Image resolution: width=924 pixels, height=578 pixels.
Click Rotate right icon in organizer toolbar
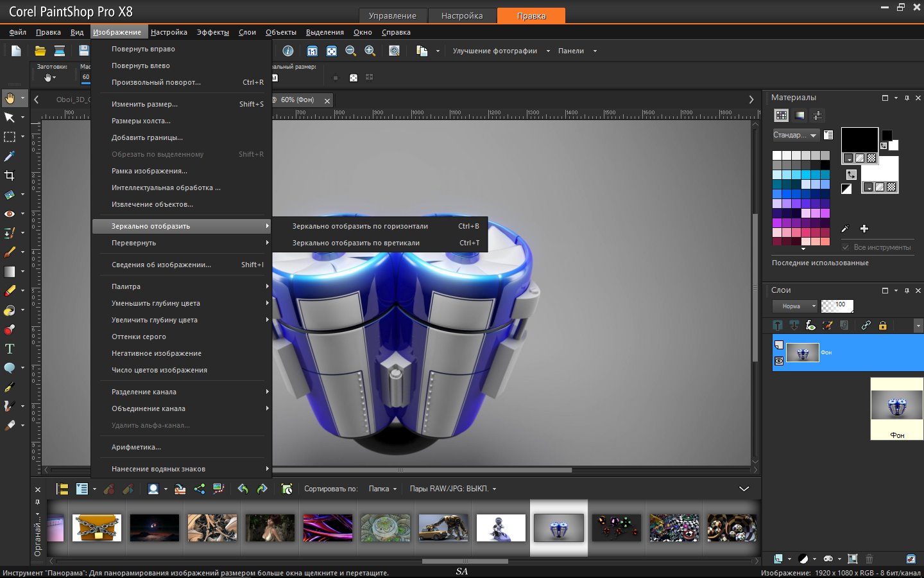[x=262, y=489]
